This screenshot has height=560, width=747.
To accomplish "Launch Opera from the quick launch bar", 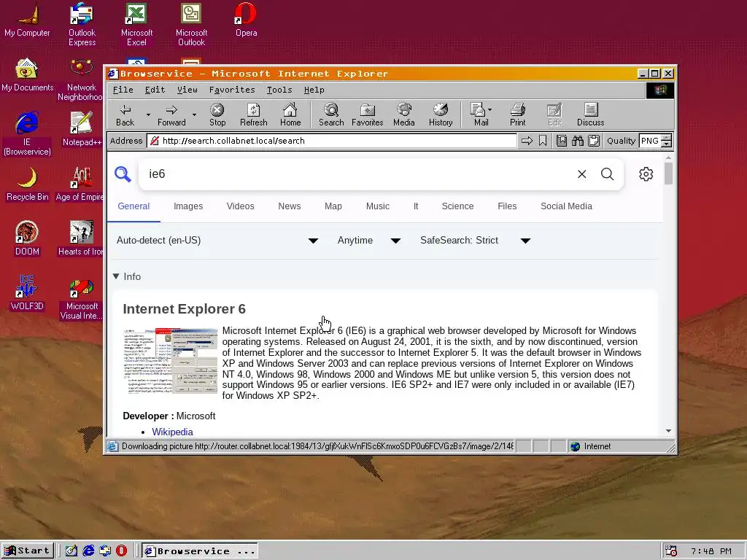I will click(122, 551).
